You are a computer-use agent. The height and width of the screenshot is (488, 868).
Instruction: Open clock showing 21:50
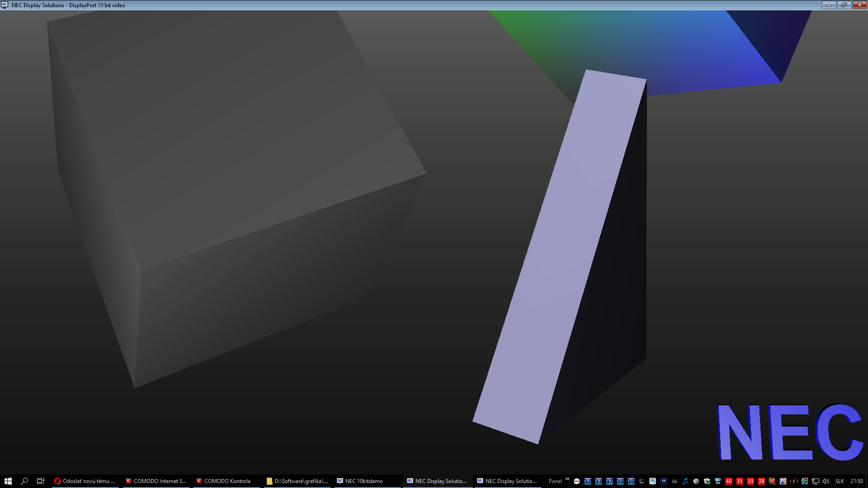click(856, 481)
